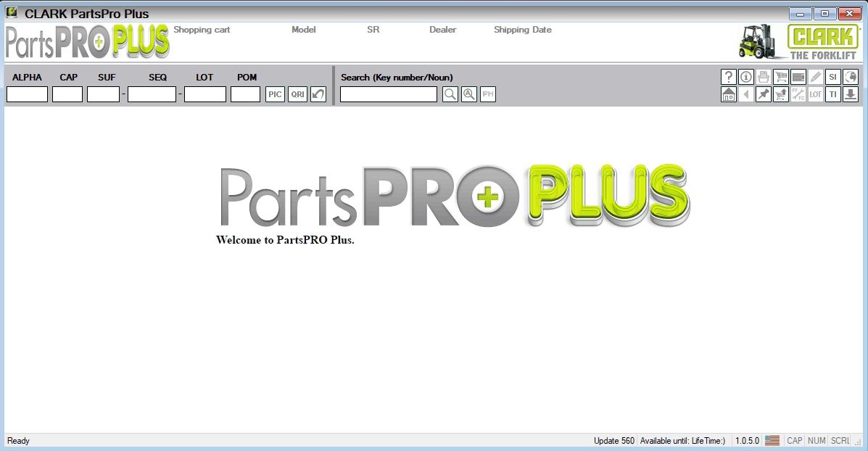
Task: Click the SCRL indicator in status bar
Action: (840, 440)
